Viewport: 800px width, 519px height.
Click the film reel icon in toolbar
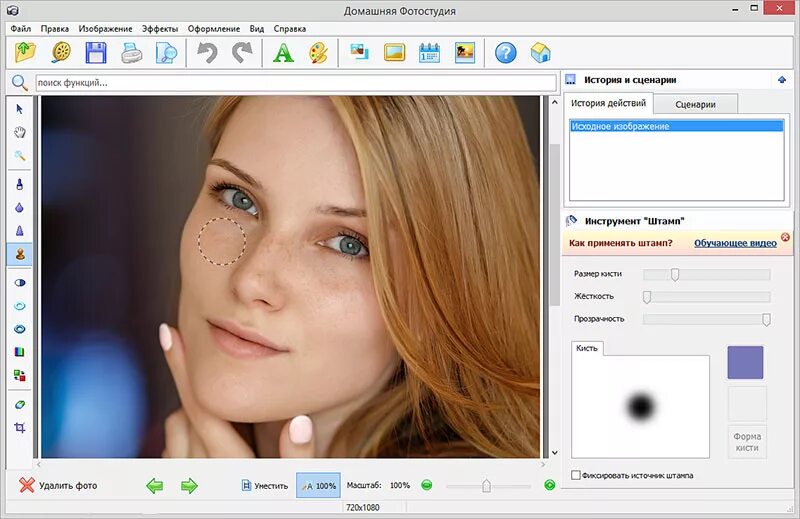click(61, 53)
